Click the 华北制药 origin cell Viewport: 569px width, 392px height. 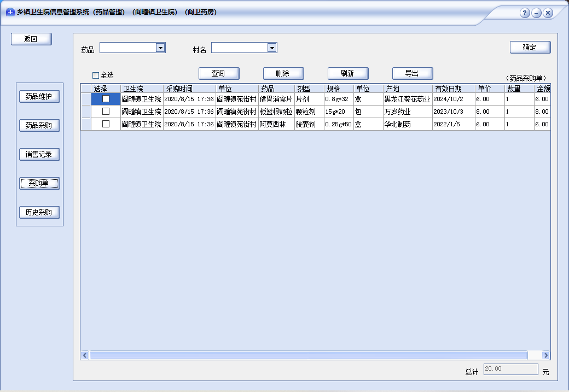coord(408,124)
